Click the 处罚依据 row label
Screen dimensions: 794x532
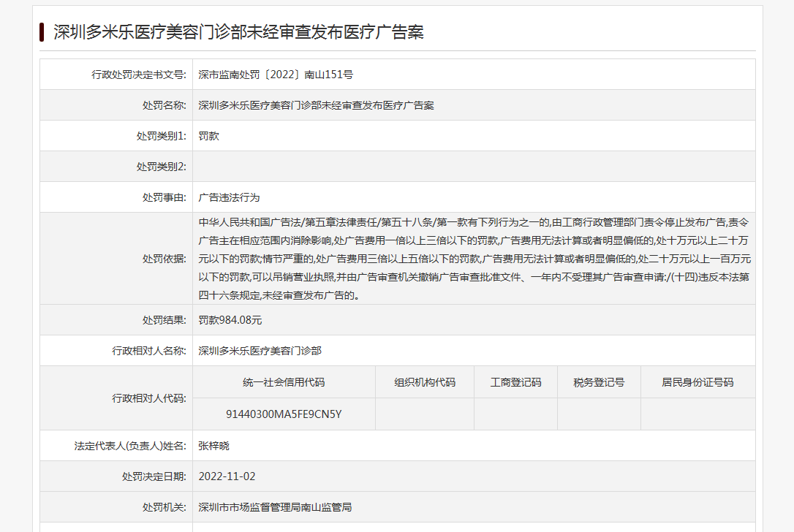[x=164, y=259]
